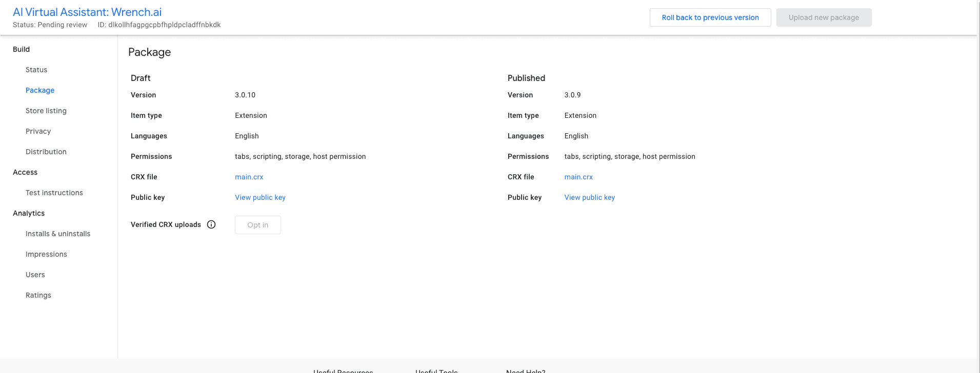Click the Build section heading
Screen dimensions: 980x373
pos(22,49)
